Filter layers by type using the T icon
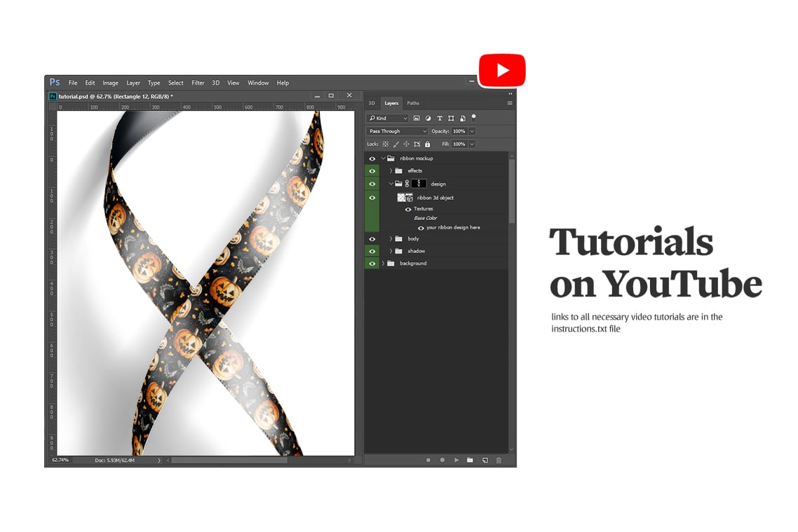Image resolution: width=798 pixels, height=532 pixels. (x=440, y=118)
